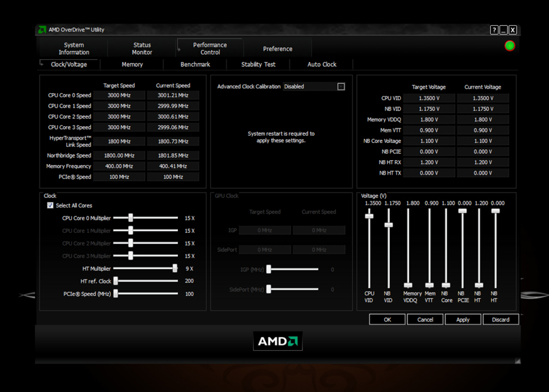Click the NB VID voltage slider handle
The image size is (549, 392).
[x=388, y=225]
